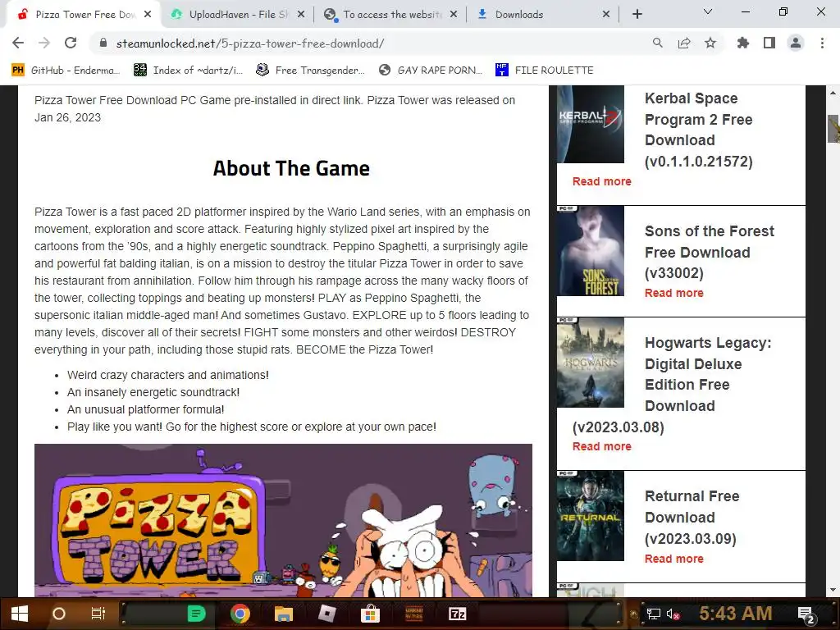This screenshot has width=840, height=630.
Task: Open Microsoft Store from the taskbar
Action: (370, 614)
